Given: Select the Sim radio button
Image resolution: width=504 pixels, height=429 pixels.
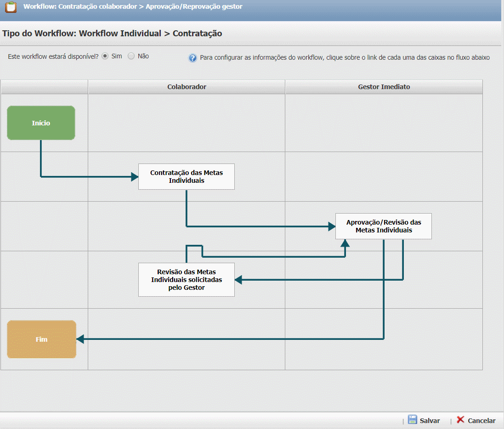Looking at the screenshot, I should 105,56.
